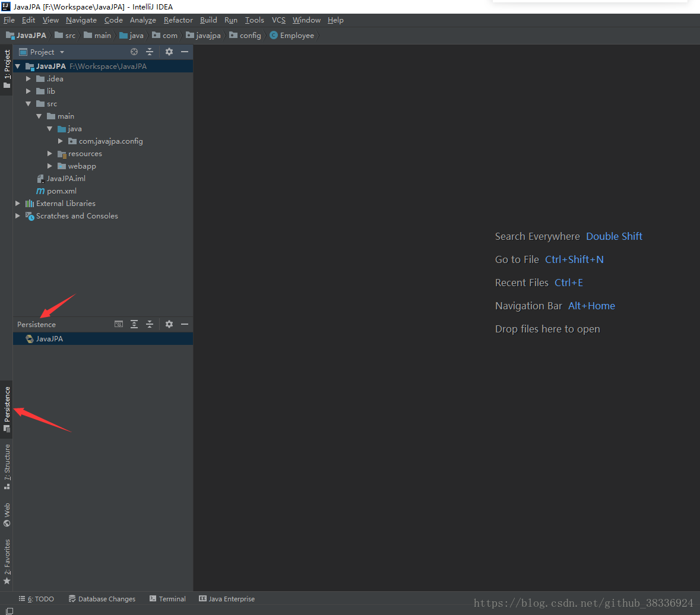Collapse all in Persistence panel toolbar

pos(150,324)
